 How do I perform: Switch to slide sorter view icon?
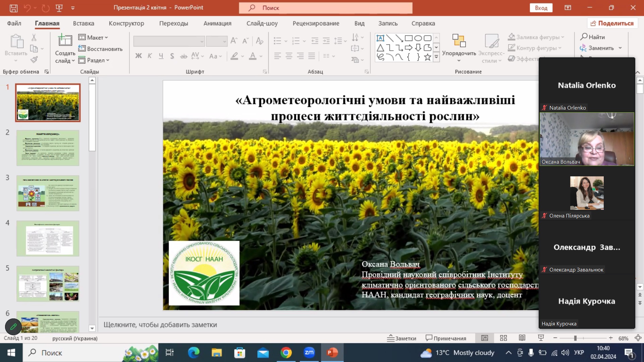point(503,338)
